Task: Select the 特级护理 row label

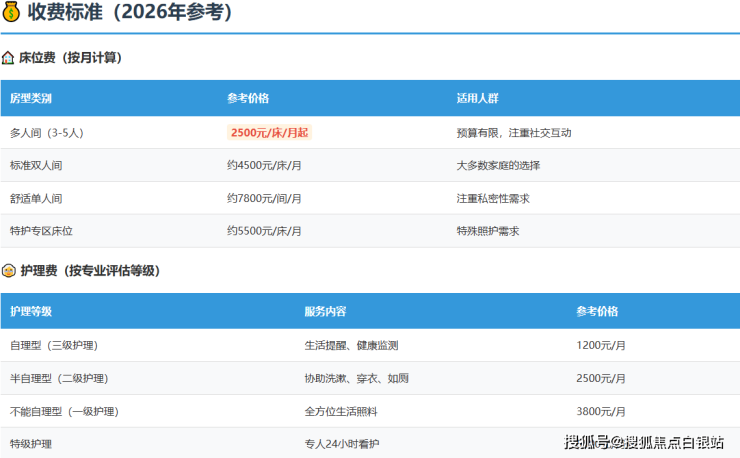Action: click(x=31, y=444)
